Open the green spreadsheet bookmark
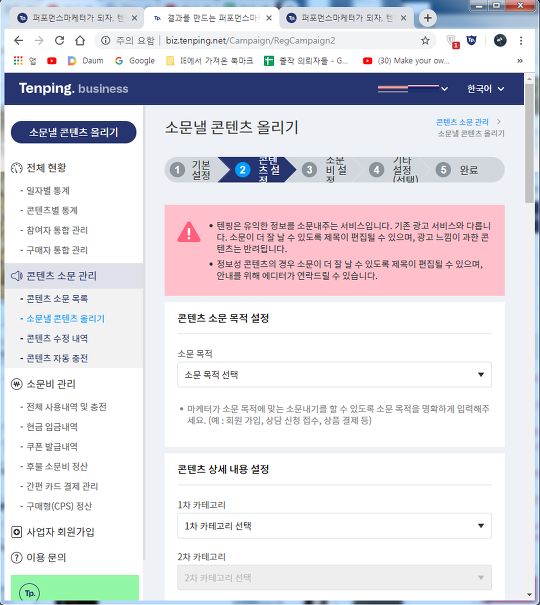The height and width of the screenshot is (605, 540). (306, 61)
